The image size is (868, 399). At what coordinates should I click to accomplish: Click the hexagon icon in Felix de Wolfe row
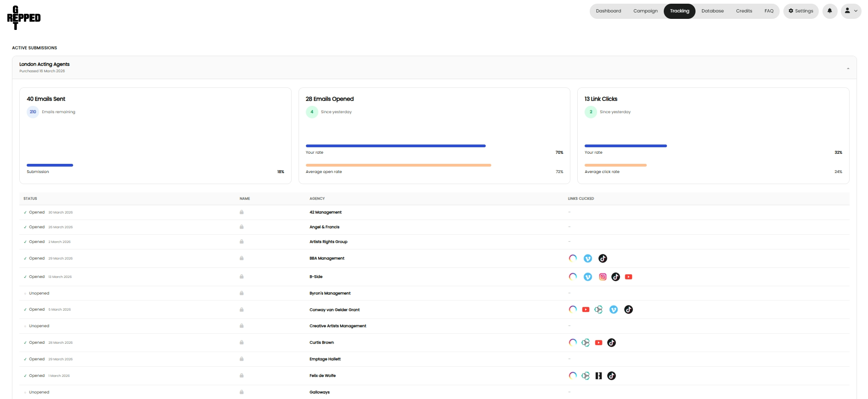(586, 376)
